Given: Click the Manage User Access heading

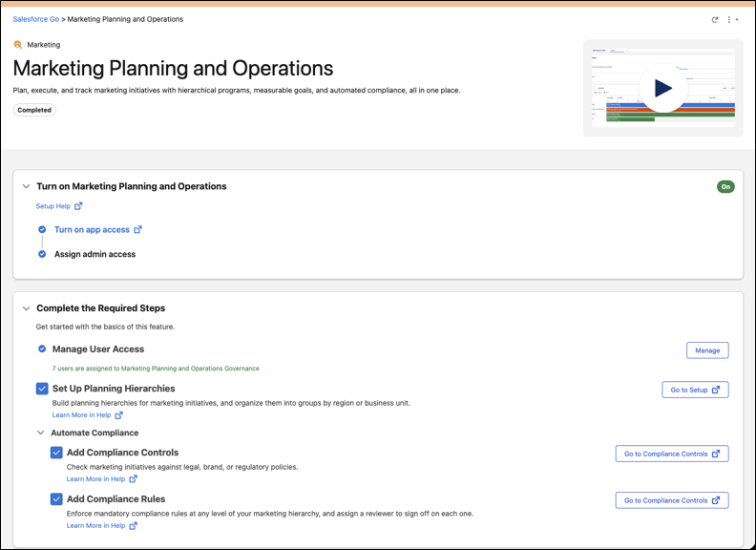Looking at the screenshot, I should pos(98,349).
